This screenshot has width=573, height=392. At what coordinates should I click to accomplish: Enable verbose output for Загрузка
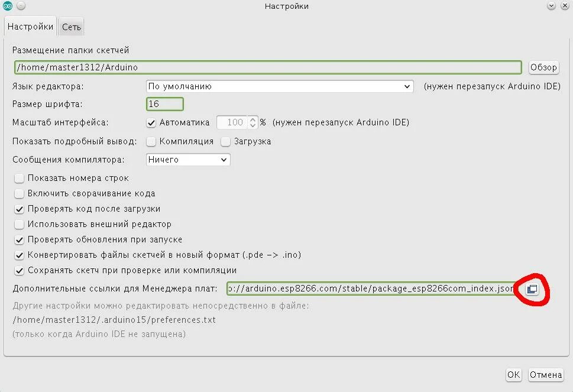coord(225,142)
